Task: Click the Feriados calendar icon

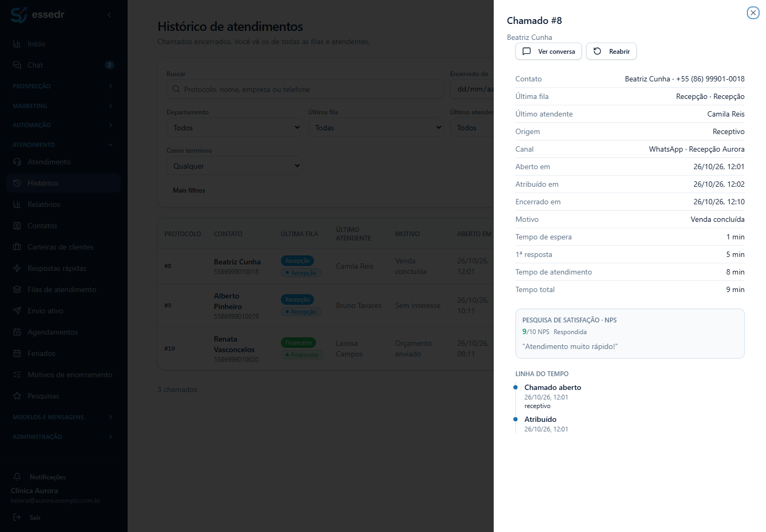Action: (x=17, y=353)
